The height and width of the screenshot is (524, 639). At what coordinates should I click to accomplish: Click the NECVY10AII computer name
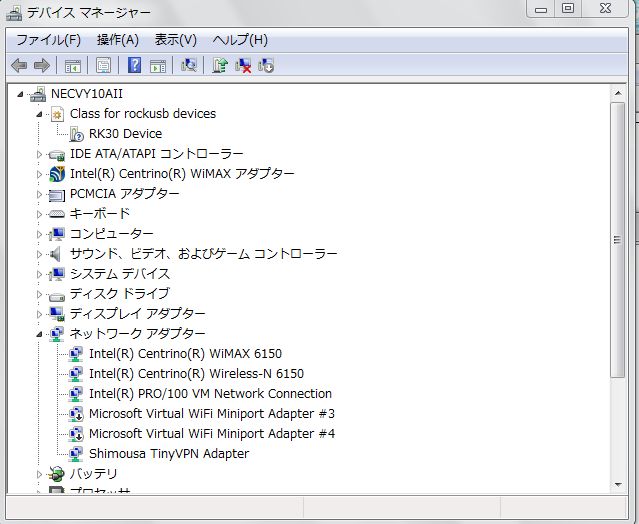(87, 94)
